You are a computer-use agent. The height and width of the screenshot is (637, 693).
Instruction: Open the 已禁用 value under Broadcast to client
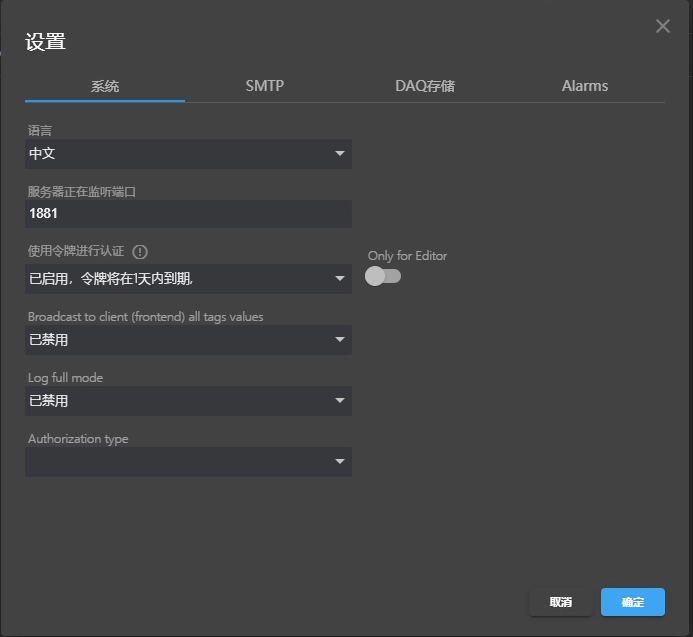pos(180,340)
